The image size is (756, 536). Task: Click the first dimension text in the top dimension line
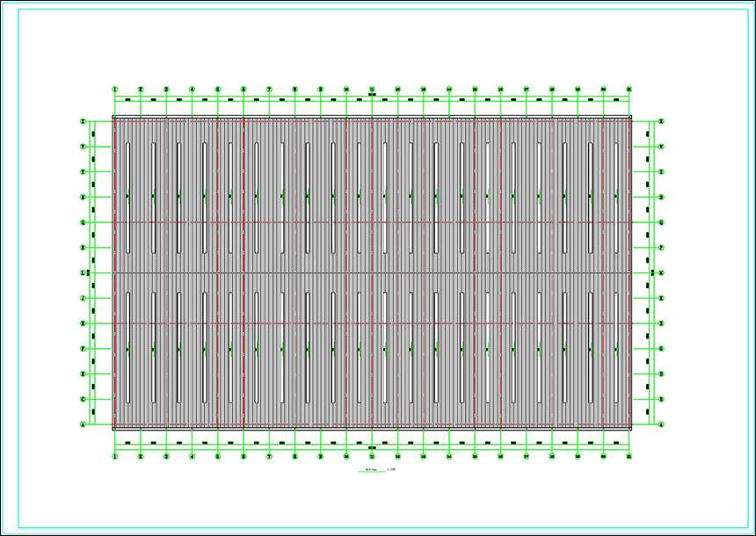(x=127, y=99)
